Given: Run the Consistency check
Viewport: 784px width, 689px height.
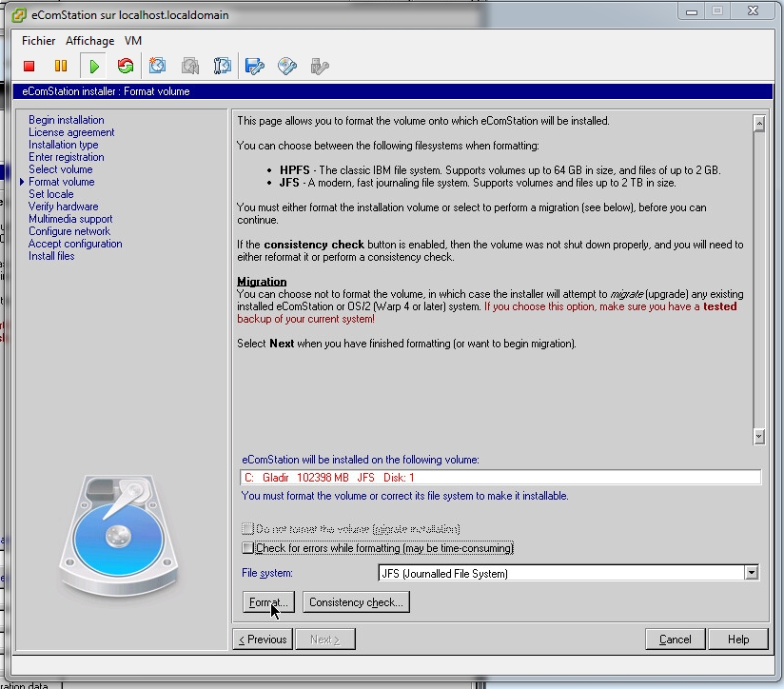Looking at the screenshot, I should [356, 601].
